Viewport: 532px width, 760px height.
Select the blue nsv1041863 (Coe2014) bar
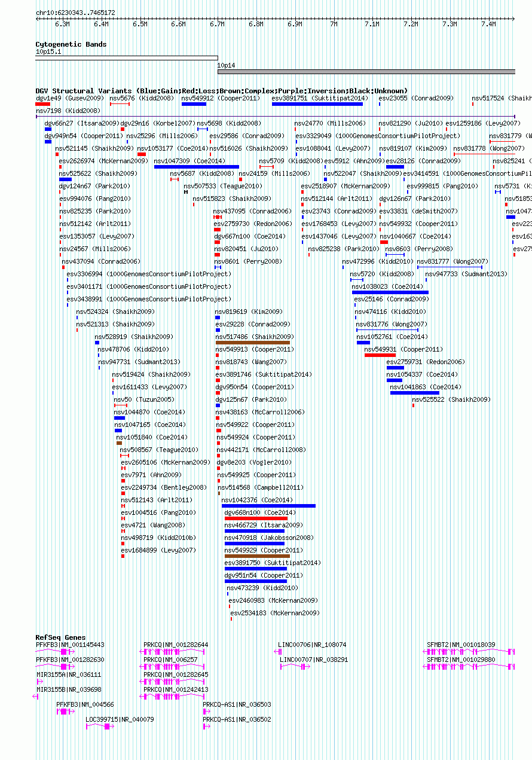point(414,393)
